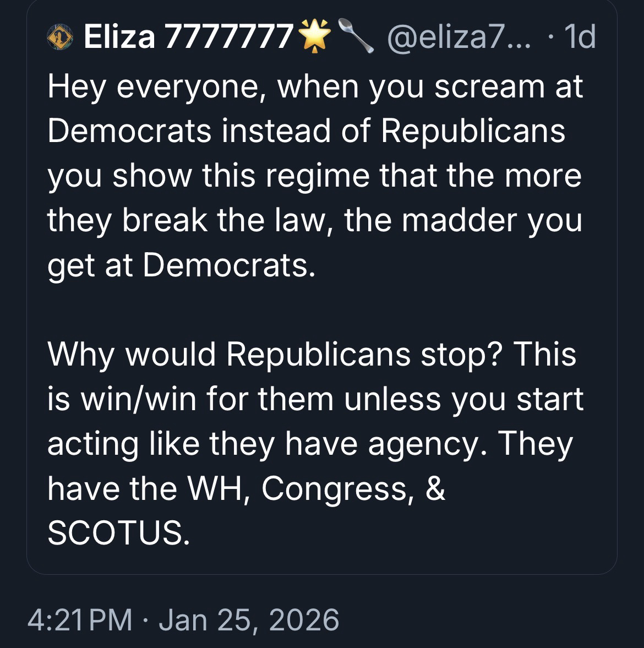Image resolution: width=644 pixels, height=648 pixels.
Task: Click the sparkle star emoji beside the name
Action: click(x=314, y=37)
